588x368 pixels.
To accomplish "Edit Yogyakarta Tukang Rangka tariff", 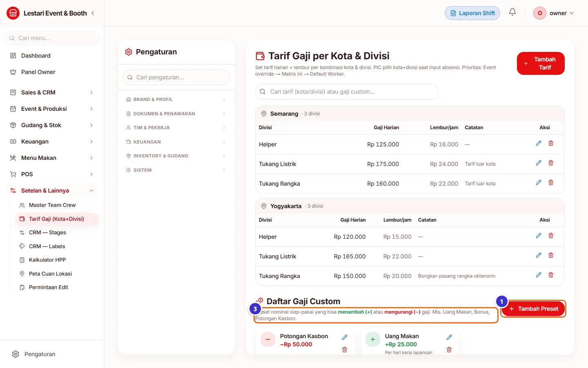I will coord(539,275).
